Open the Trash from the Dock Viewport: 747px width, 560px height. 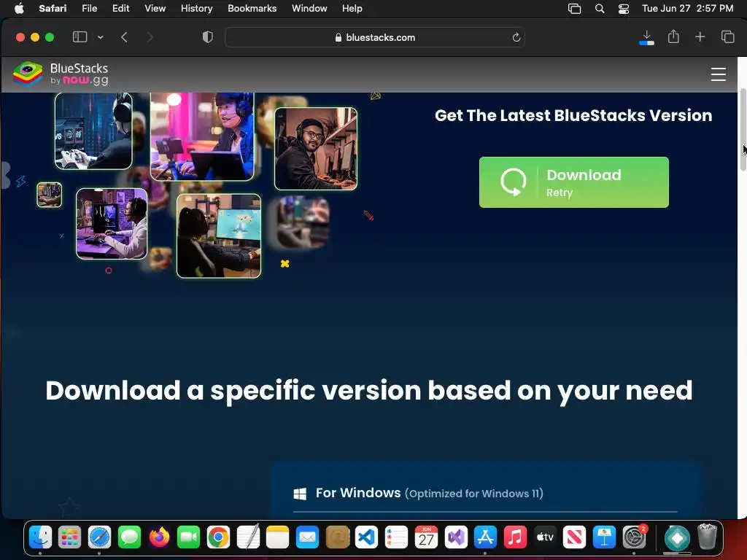pos(707,537)
